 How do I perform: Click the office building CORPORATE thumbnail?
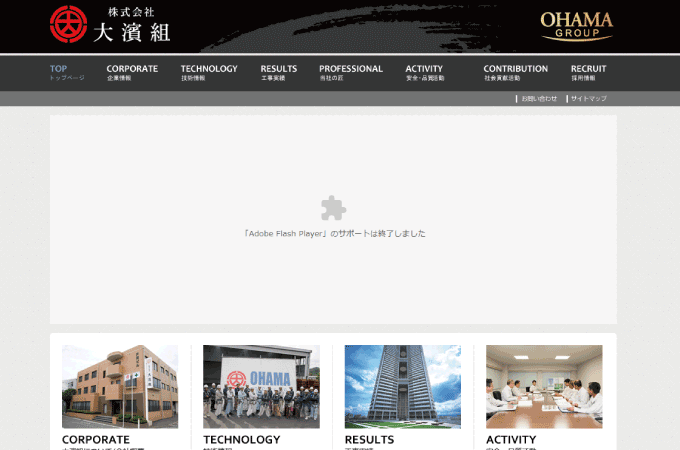(x=120, y=387)
